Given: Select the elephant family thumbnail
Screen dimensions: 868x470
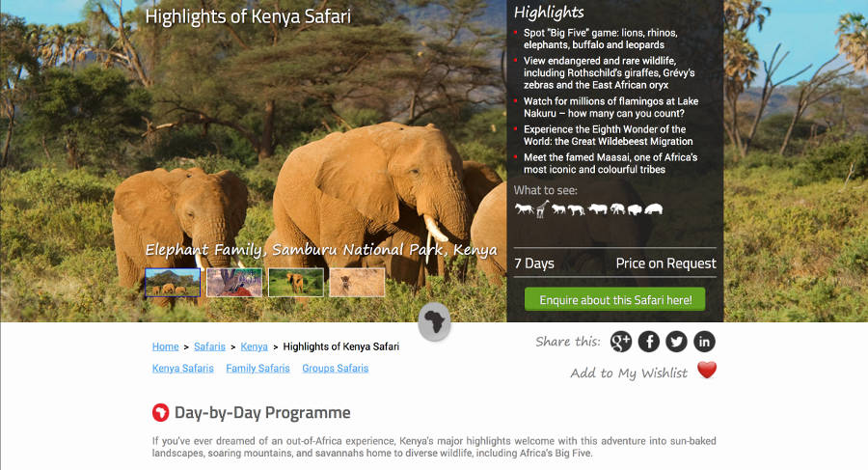Looking at the screenshot, I should [x=173, y=282].
